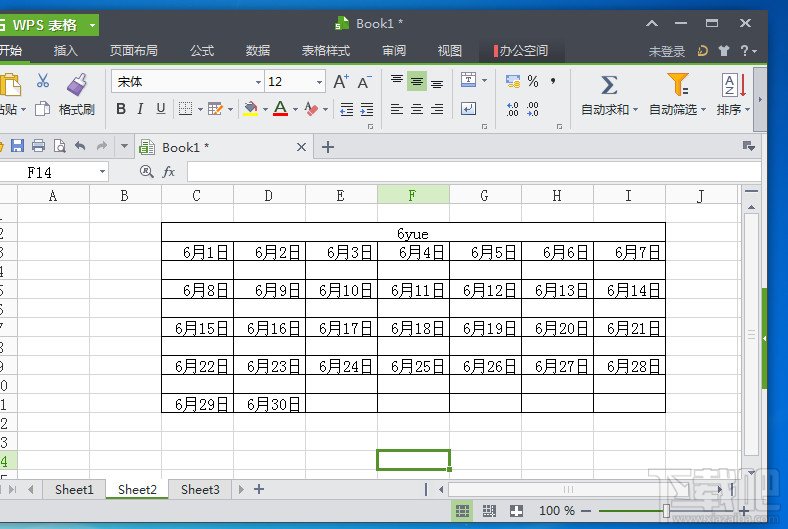This screenshot has width=788, height=529.
Task: Click the Undo arrow
Action: click(x=80, y=146)
